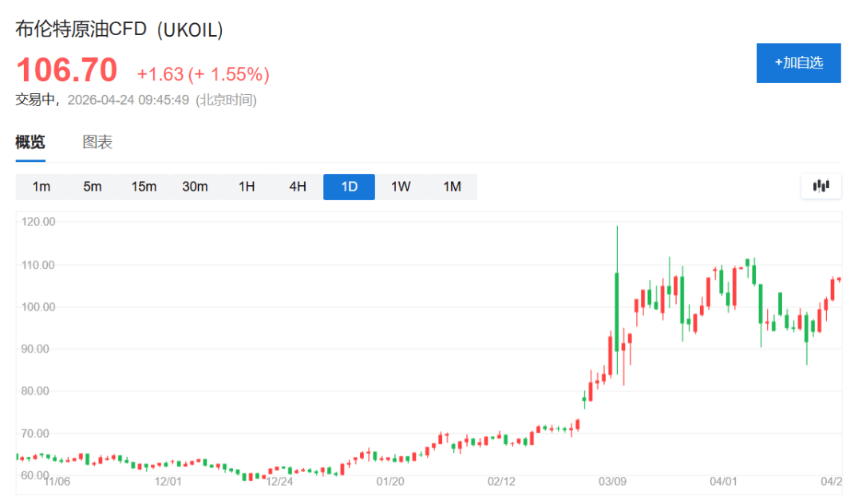Click the 100.00 price axis label

(x=38, y=307)
